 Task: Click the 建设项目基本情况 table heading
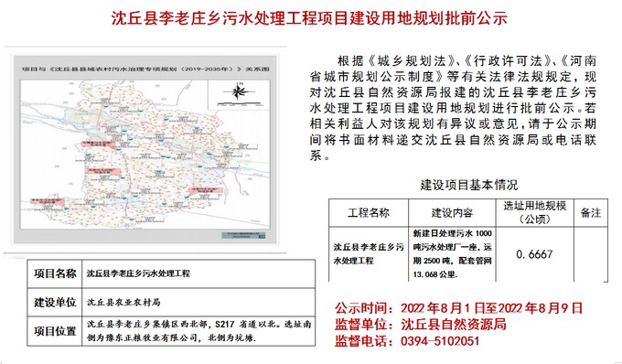pyautogui.click(x=469, y=185)
